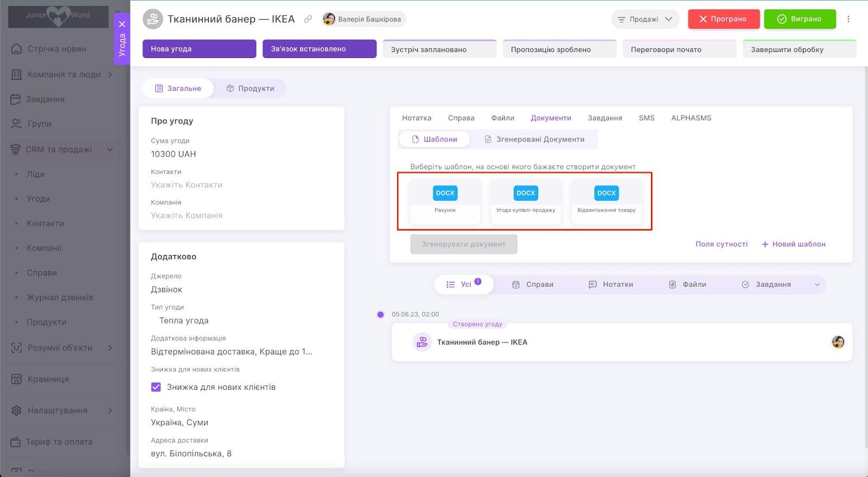Image resolution: width=868 pixels, height=477 pixels.
Task: Close the deal panel with the X icon
Action: coord(122,24)
